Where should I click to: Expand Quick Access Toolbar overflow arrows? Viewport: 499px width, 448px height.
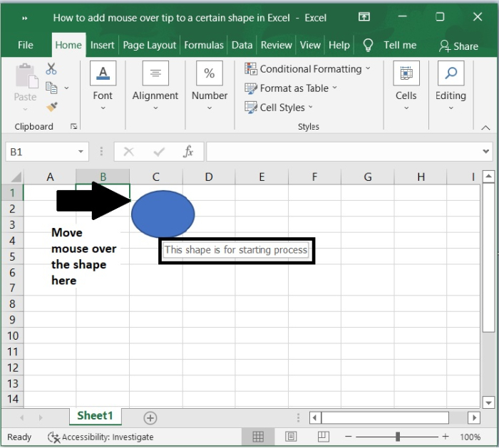[24, 19]
